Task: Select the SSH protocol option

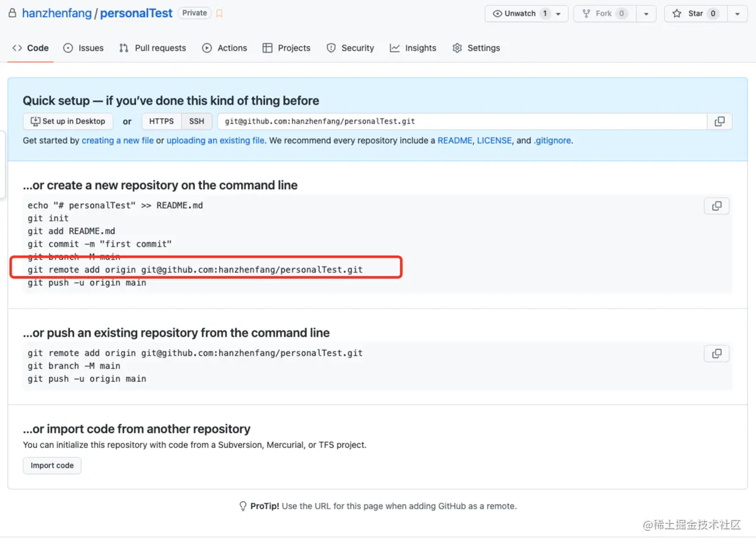Action: [x=197, y=121]
